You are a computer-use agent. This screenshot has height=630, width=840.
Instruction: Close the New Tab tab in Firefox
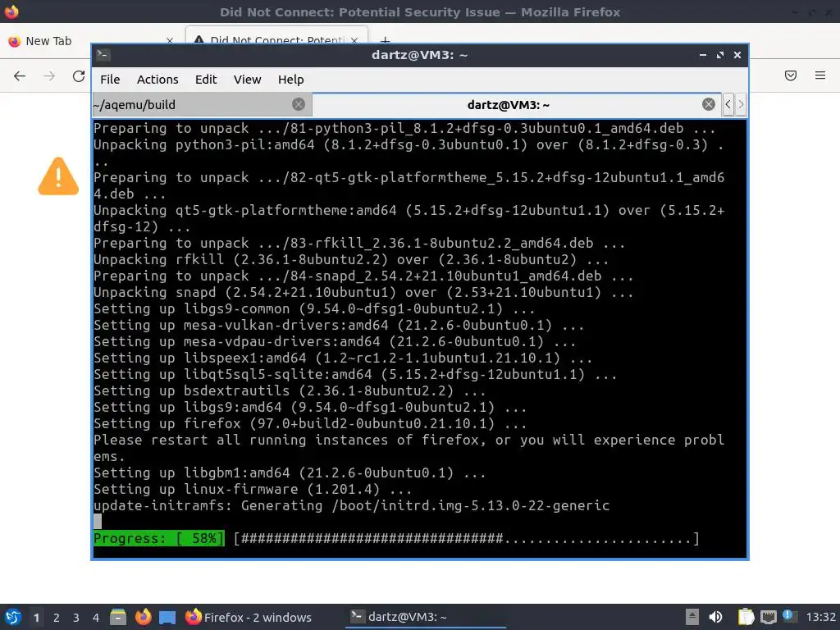pyautogui.click(x=170, y=41)
